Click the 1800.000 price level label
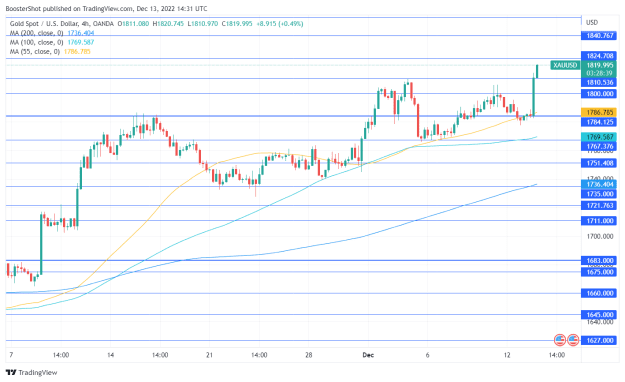This screenshot has height=382, width=625. click(599, 94)
